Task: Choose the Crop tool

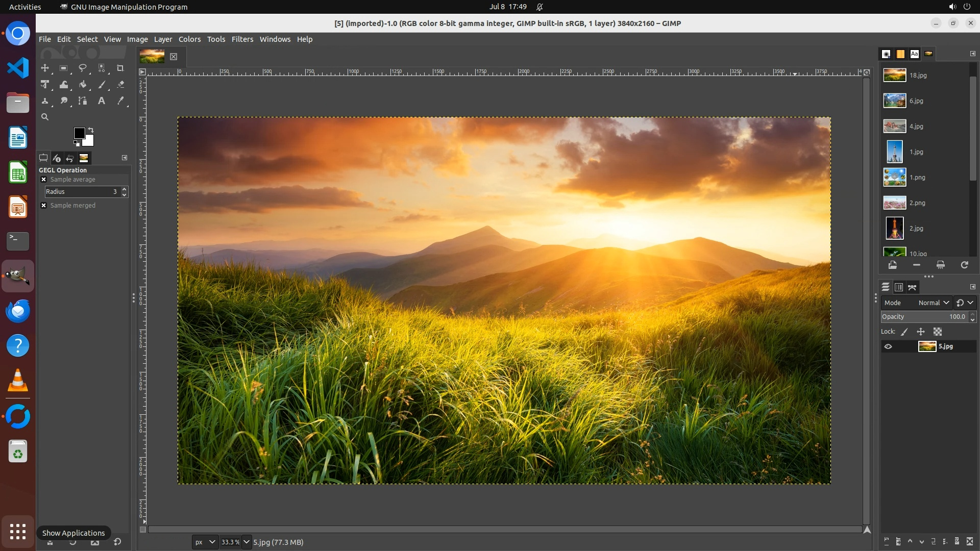Action: pos(120,68)
